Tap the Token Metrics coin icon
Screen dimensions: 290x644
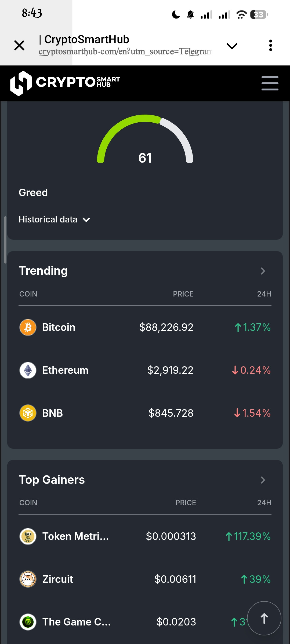coord(28,536)
